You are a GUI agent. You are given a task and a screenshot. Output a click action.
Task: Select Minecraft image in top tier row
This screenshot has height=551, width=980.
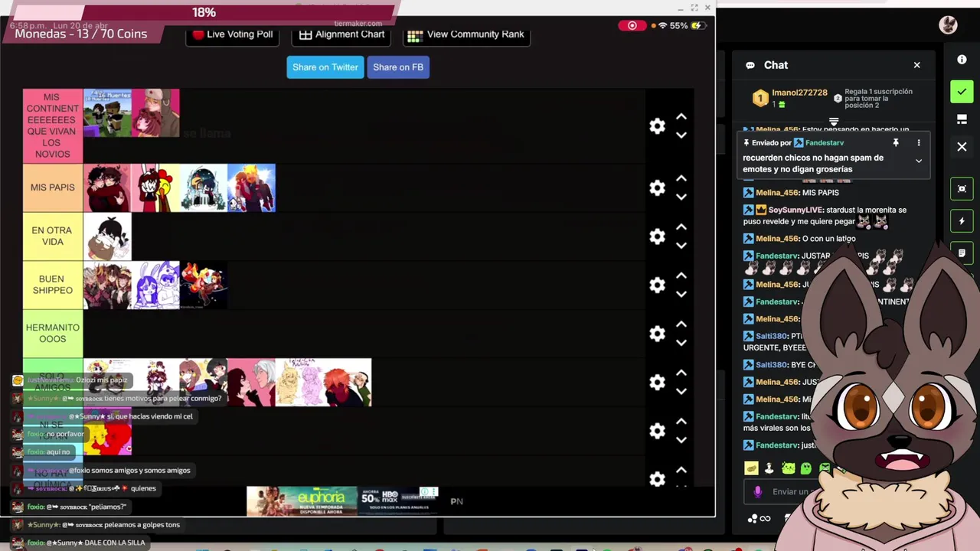click(107, 113)
